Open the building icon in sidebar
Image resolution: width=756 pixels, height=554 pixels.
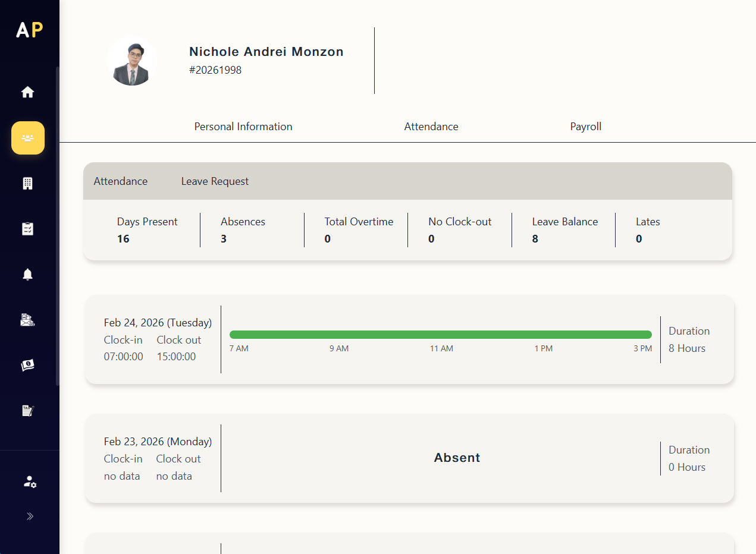[28, 184]
